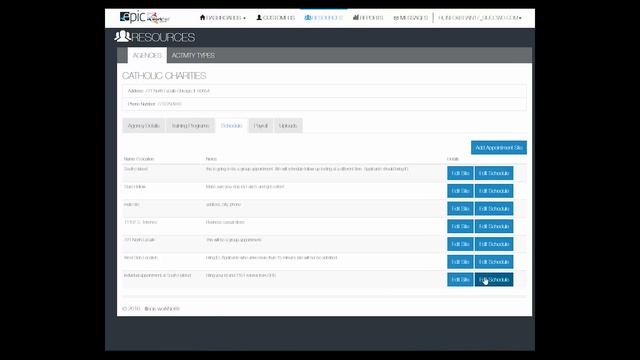Click the 721 North Lasalle name cell
The image size is (640, 360).
tap(140, 240)
